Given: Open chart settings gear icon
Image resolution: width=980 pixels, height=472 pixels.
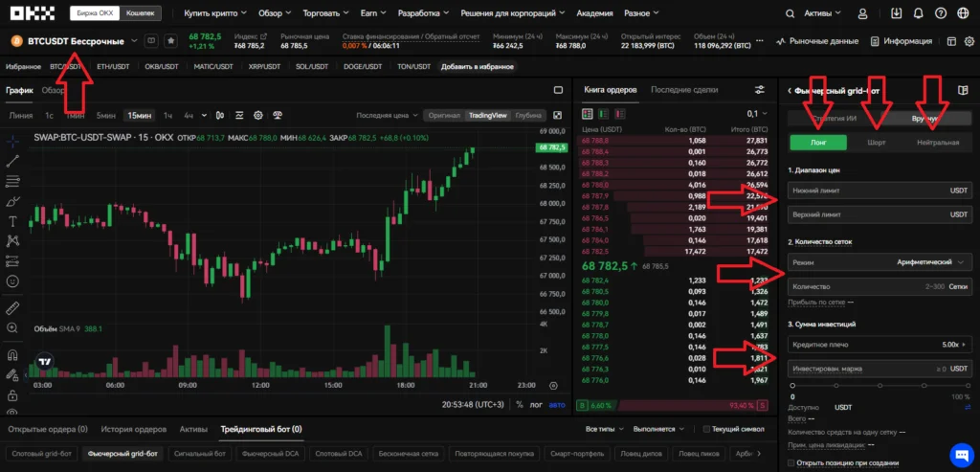Looking at the screenshot, I should [x=257, y=115].
